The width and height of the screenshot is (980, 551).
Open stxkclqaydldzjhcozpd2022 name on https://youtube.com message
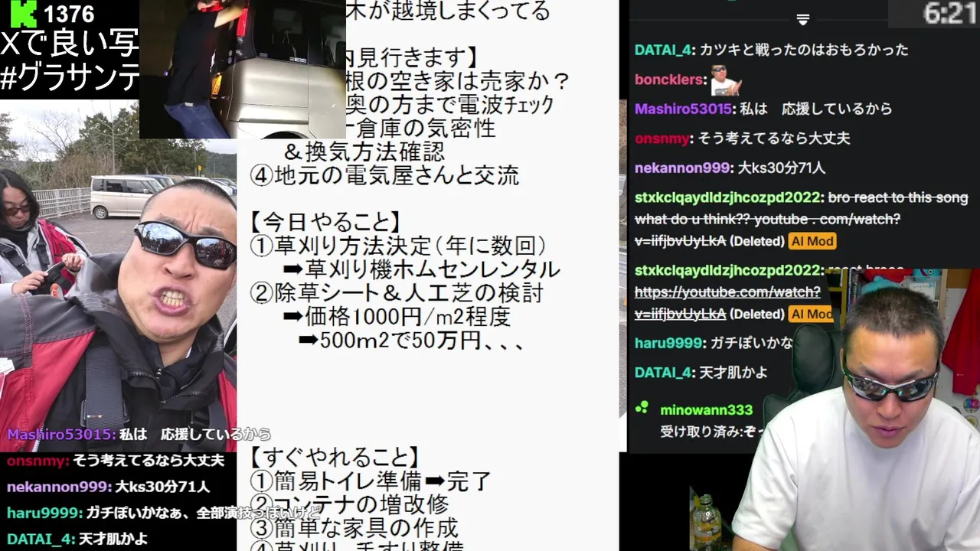tap(727, 270)
